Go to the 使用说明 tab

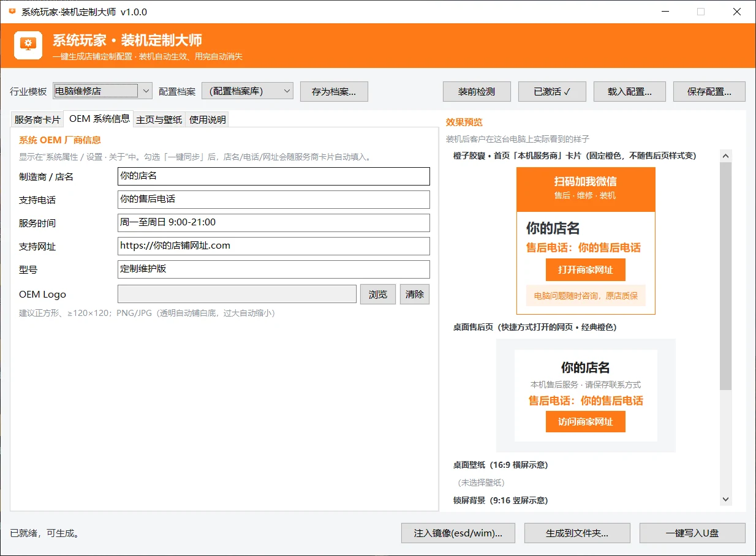pos(208,119)
